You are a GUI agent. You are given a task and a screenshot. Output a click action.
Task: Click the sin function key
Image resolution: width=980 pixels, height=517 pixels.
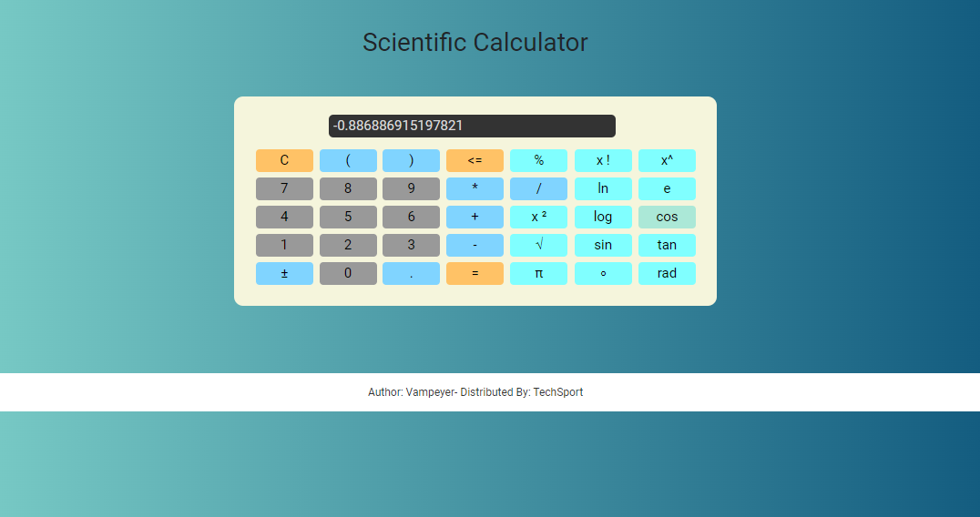(x=603, y=246)
